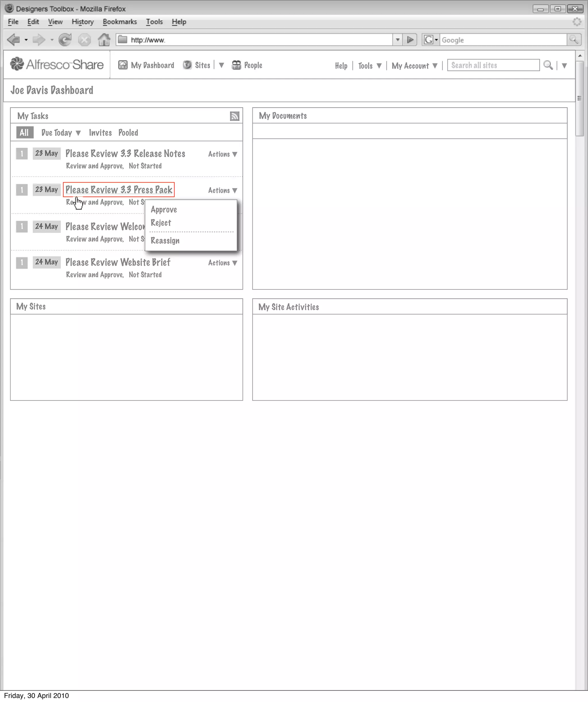This screenshot has height=702, width=588.
Task: Click the RSS feed icon in My Tasks
Action: click(x=234, y=116)
